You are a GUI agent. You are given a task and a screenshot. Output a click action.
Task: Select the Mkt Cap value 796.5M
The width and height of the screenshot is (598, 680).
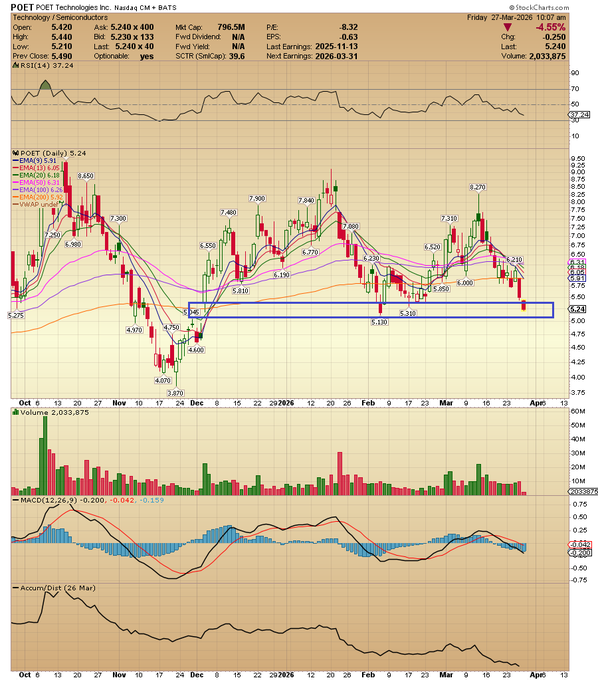click(x=230, y=27)
